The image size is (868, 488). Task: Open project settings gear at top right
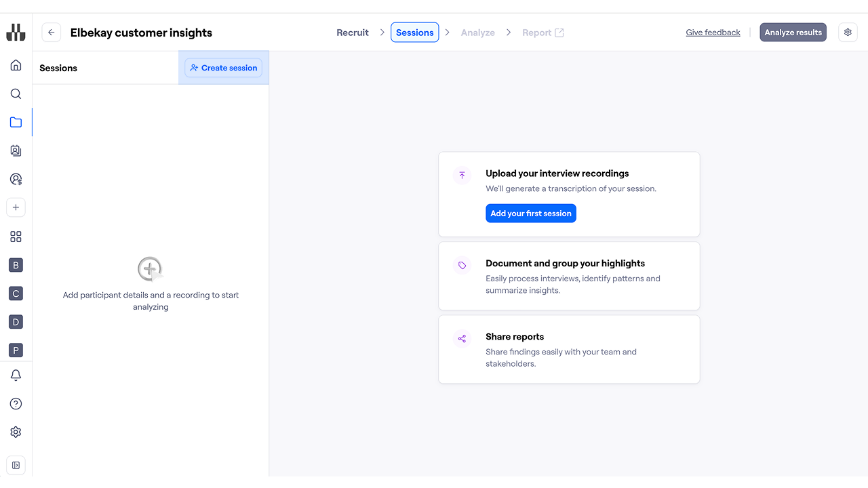(x=848, y=33)
